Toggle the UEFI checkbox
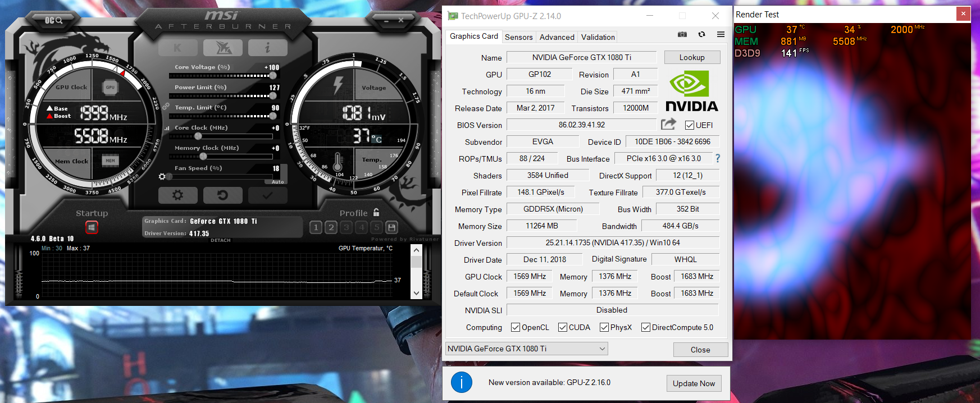The height and width of the screenshot is (403, 980). point(690,125)
